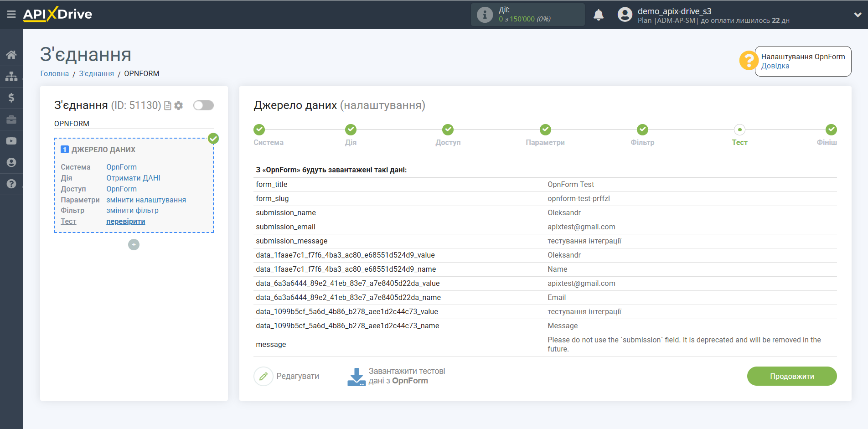Viewport: 868px width, 429px height.
Task: Open connections sitemap icon in sidebar
Action: click(x=11, y=76)
